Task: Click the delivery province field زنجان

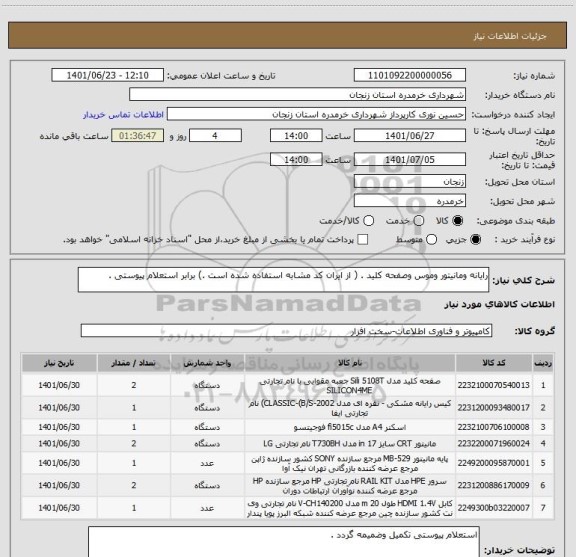Action: (410, 182)
